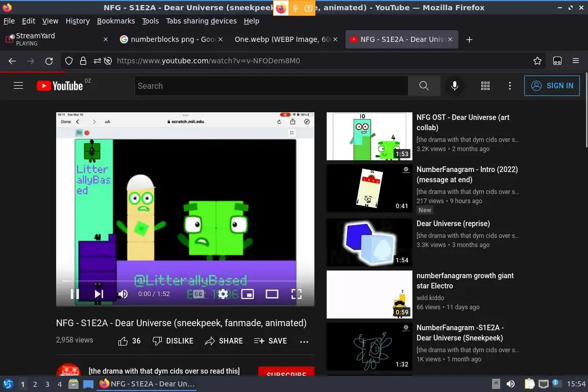Open the player settings gear
Screen dimensions: 588x392
(223, 293)
